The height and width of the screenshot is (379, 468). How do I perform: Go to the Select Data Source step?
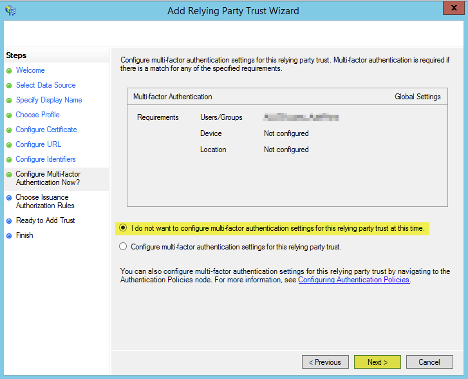click(x=46, y=85)
